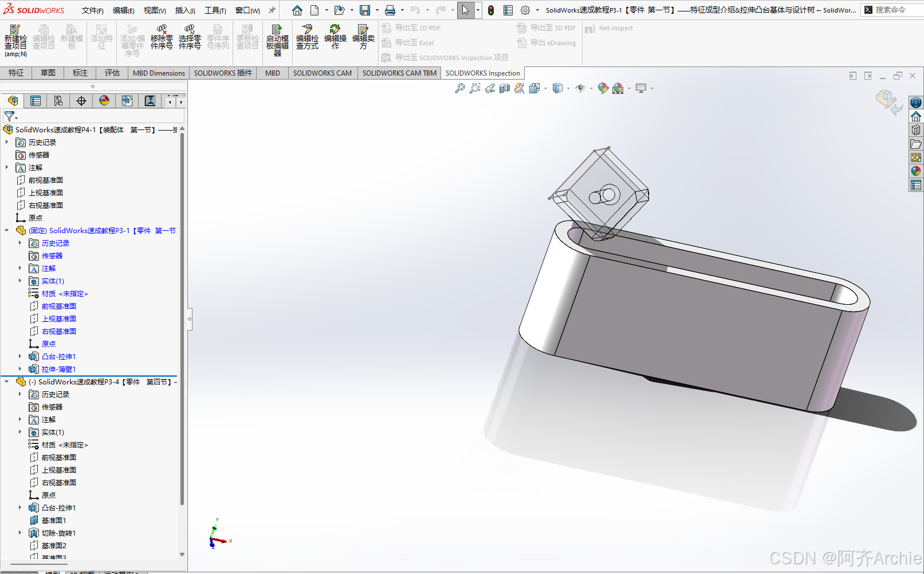Open FeatureManager design tree tab icon

13,101
